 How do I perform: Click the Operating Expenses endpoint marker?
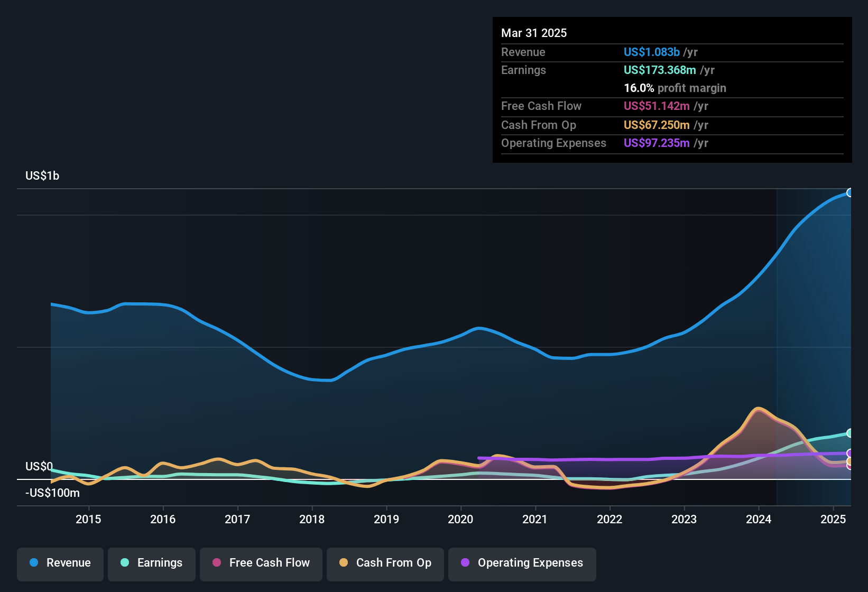pos(850,453)
